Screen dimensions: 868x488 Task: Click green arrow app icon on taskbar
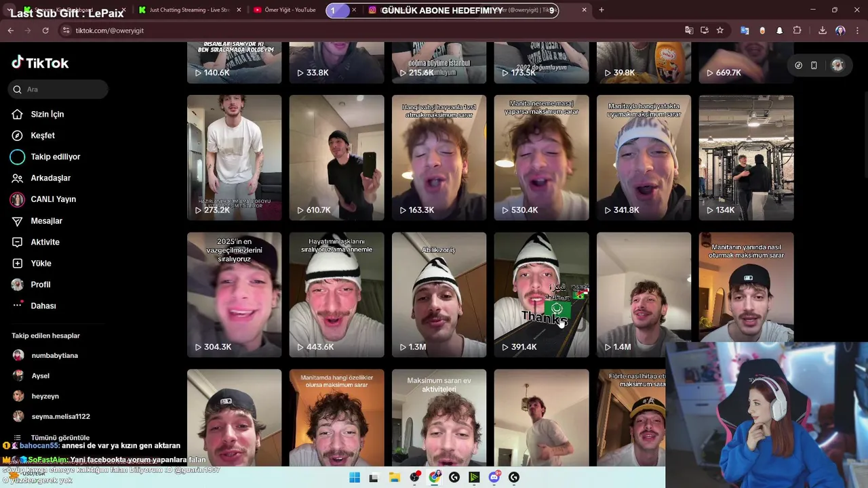(x=474, y=477)
